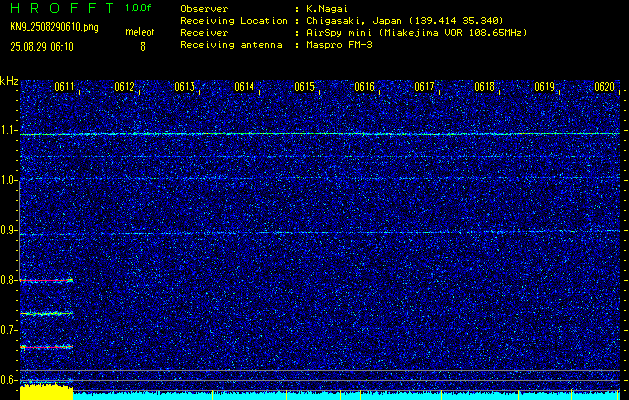Click the 0615 time marker

[x=304, y=87]
